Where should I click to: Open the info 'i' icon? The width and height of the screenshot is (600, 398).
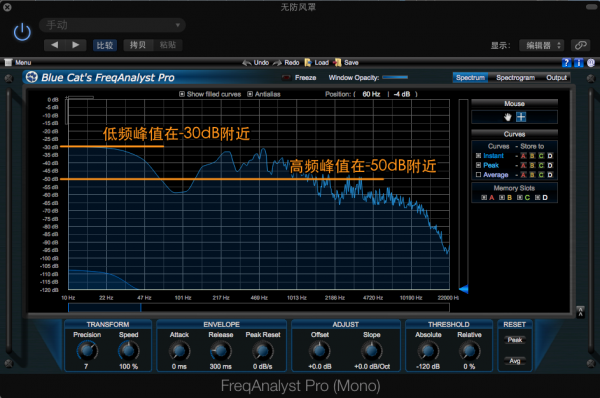[x=579, y=62]
